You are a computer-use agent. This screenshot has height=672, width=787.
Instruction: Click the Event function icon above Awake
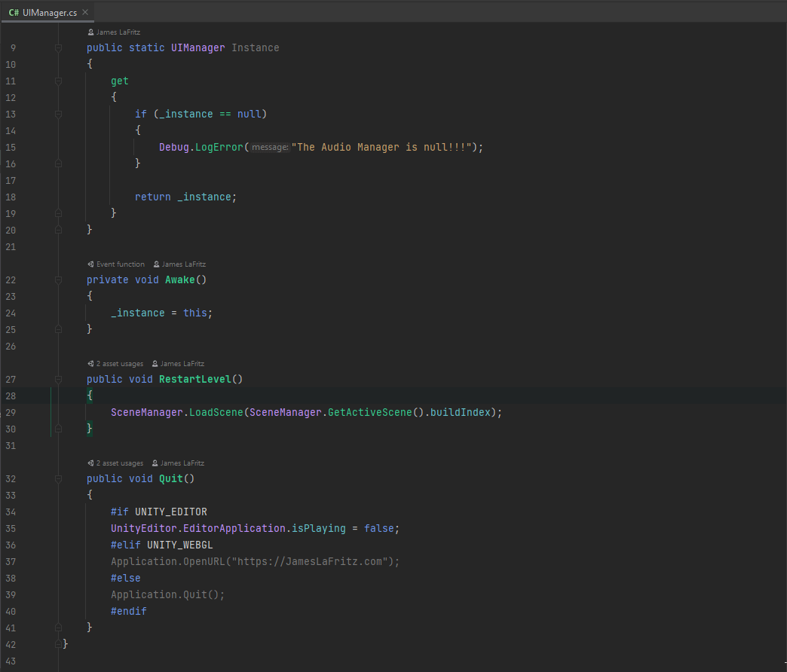(x=90, y=264)
